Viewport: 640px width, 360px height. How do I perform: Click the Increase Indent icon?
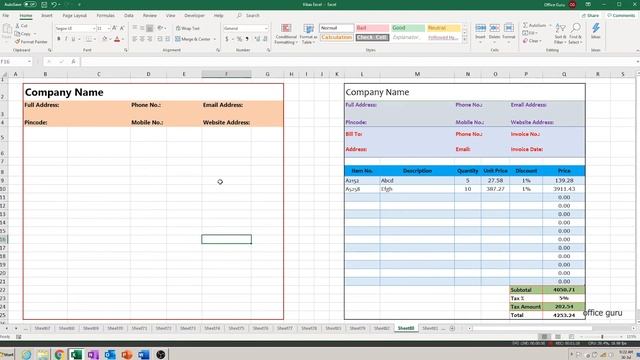click(167, 39)
